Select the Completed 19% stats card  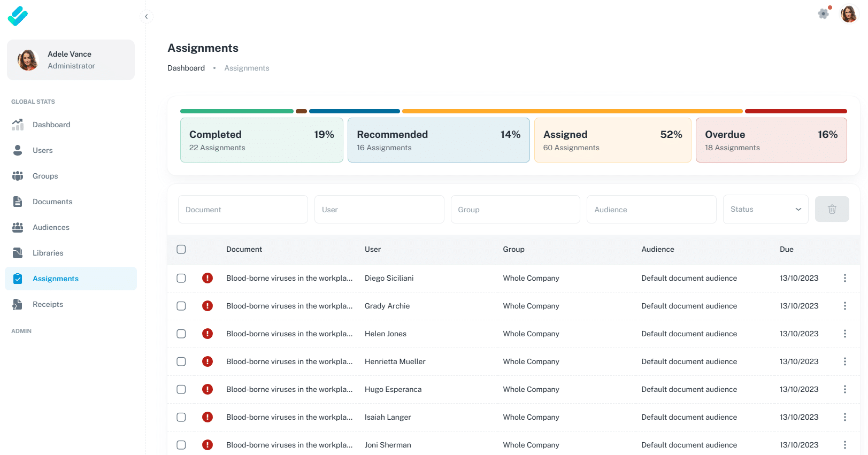tap(262, 140)
